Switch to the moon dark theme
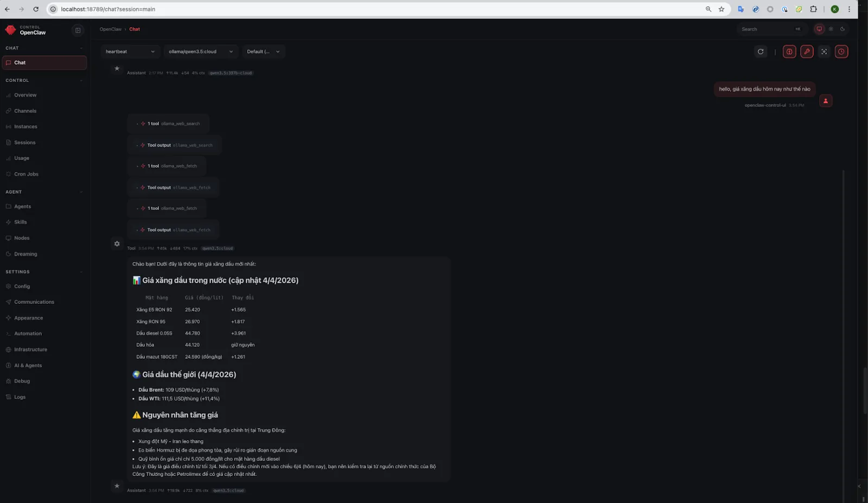868x503 pixels. pyautogui.click(x=843, y=29)
